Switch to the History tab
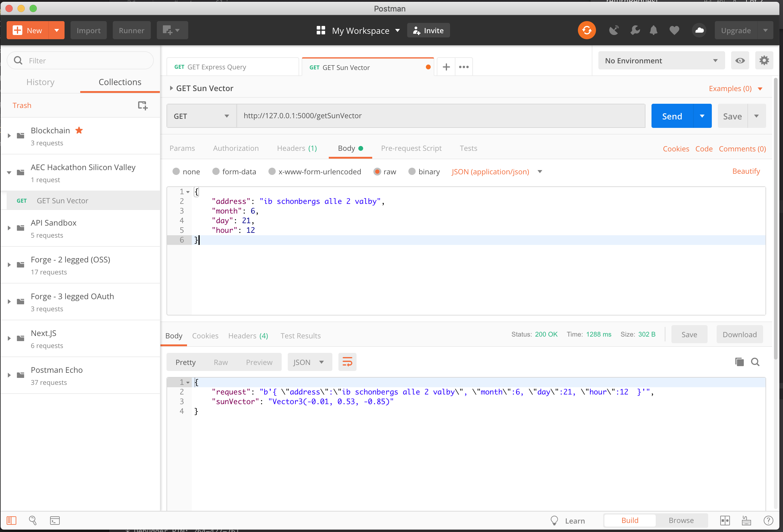The width and height of the screenshot is (783, 532). pyautogui.click(x=40, y=82)
